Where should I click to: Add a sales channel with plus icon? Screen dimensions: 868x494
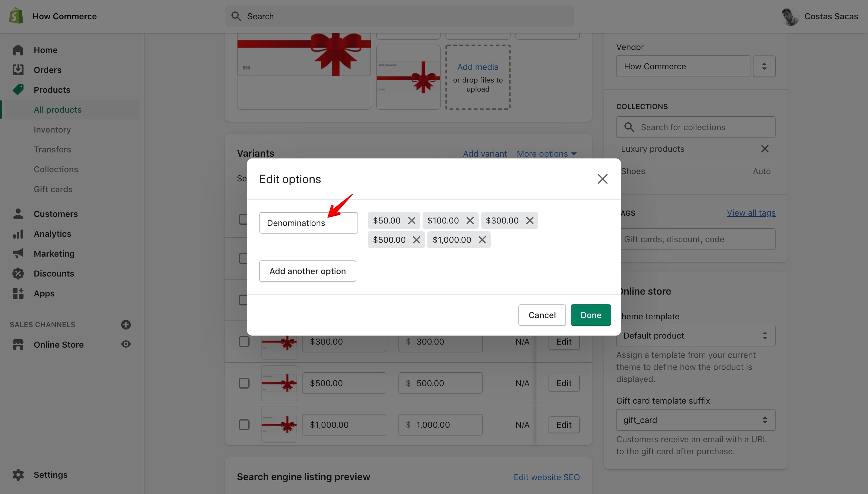coord(126,325)
